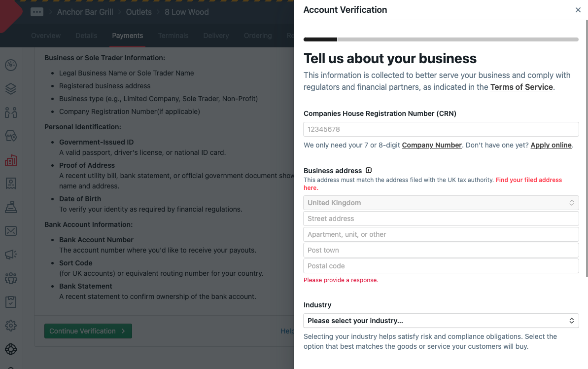Viewport: 588px width, 369px height.
Task: Click the lifebuoy support icon
Action: pos(11,349)
